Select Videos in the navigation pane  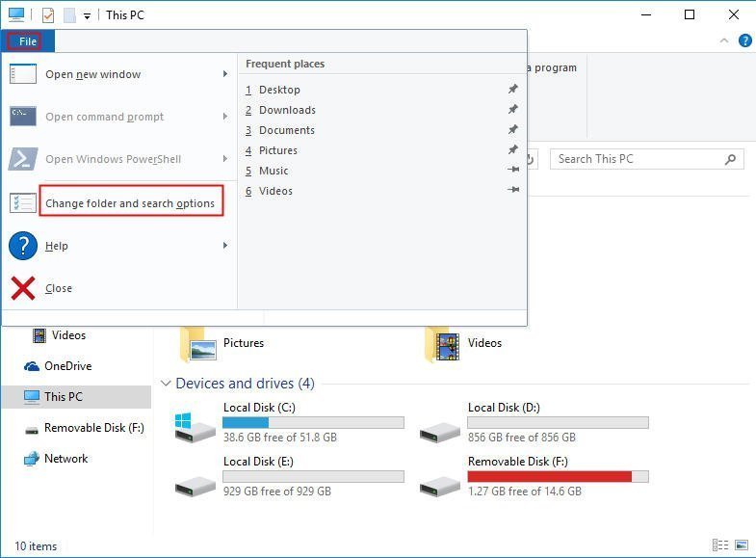[x=68, y=335]
